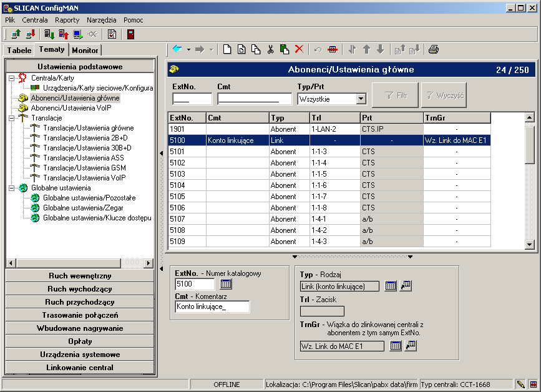Click the disconnect icon with red arrow

pos(31,34)
